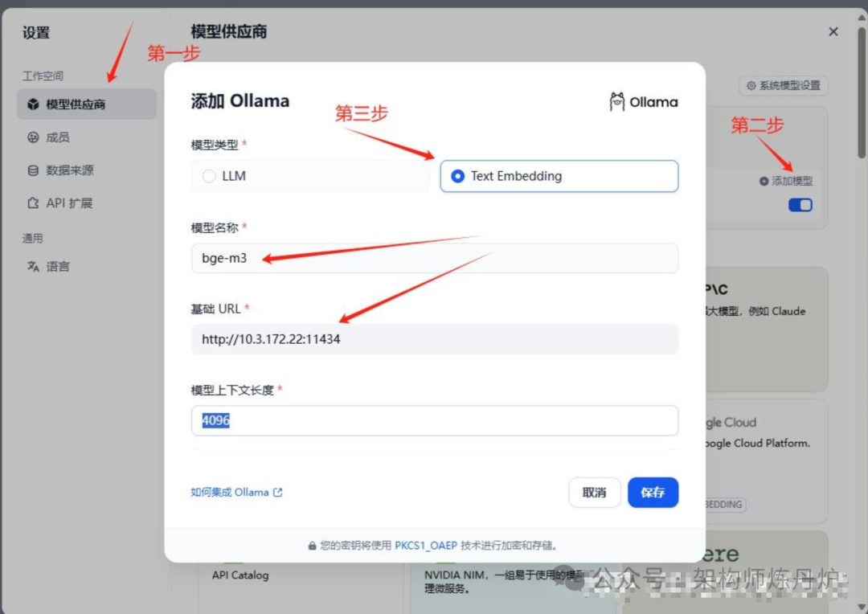Click the 添加 Ollama dialog title
This screenshot has height=614, width=868.
click(240, 100)
